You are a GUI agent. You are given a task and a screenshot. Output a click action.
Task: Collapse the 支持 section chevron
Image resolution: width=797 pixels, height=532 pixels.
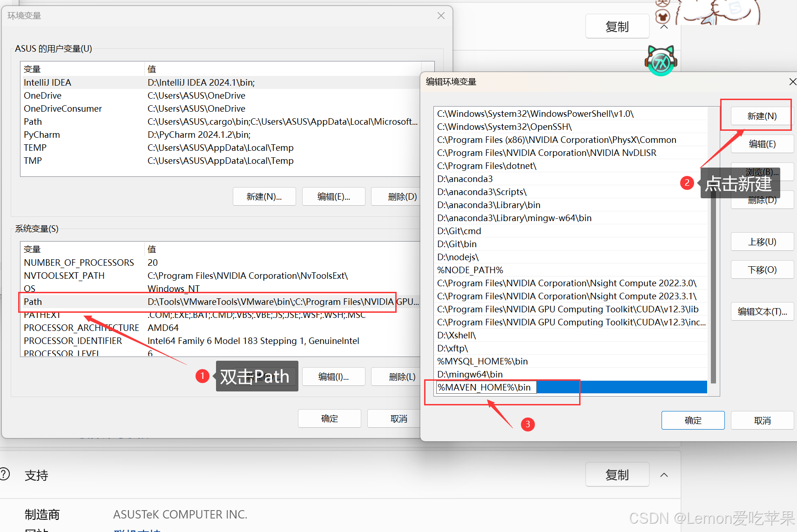pyautogui.click(x=664, y=475)
